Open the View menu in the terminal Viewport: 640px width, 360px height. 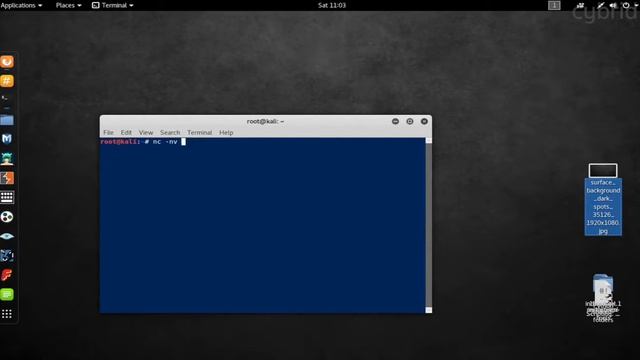[146, 132]
